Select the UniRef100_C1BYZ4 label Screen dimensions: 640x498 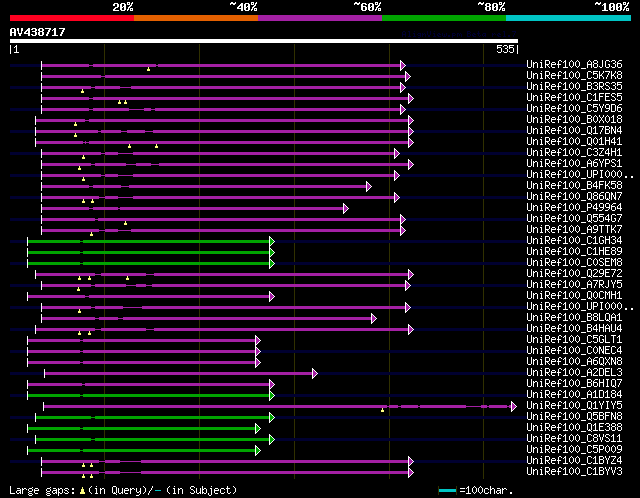coord(574,461)
